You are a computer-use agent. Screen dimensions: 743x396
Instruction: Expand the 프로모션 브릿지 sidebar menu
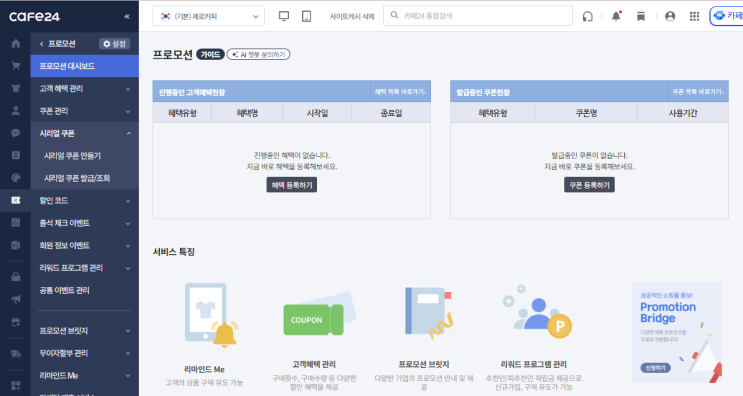(x=84, y=331)
